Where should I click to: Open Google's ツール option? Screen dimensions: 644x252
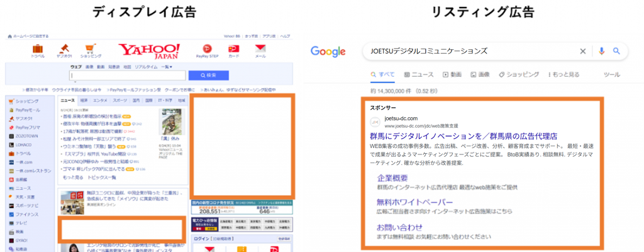click(611, 74)
